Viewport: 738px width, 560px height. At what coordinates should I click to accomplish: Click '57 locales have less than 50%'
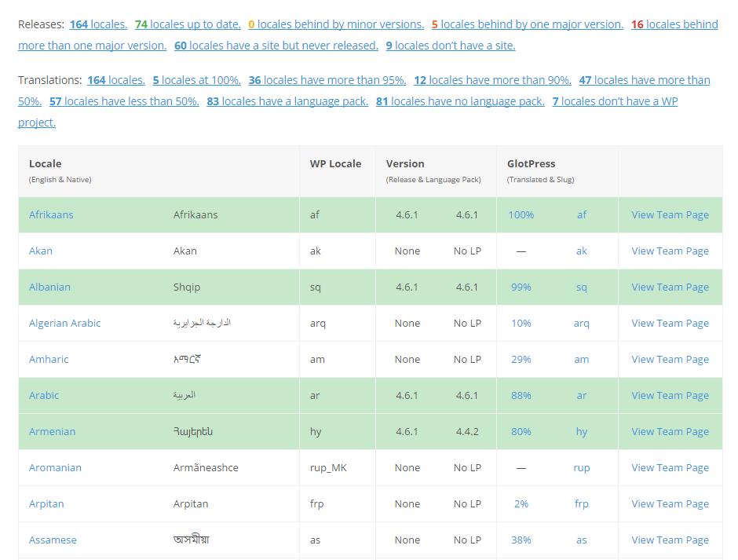coord(124,102)
